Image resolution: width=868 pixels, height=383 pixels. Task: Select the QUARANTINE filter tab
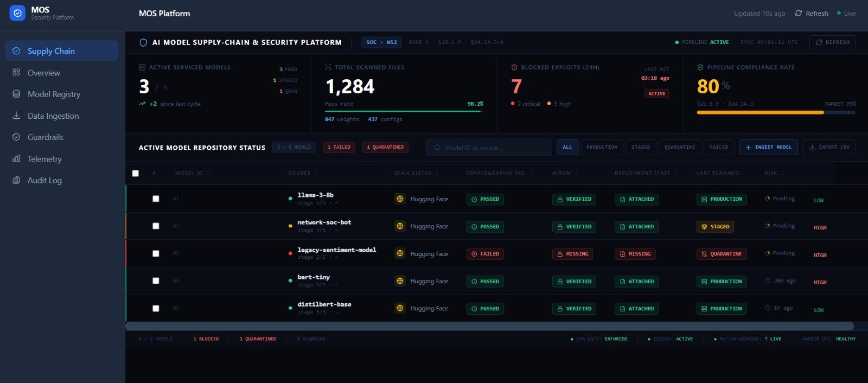(x=680, y=147)
